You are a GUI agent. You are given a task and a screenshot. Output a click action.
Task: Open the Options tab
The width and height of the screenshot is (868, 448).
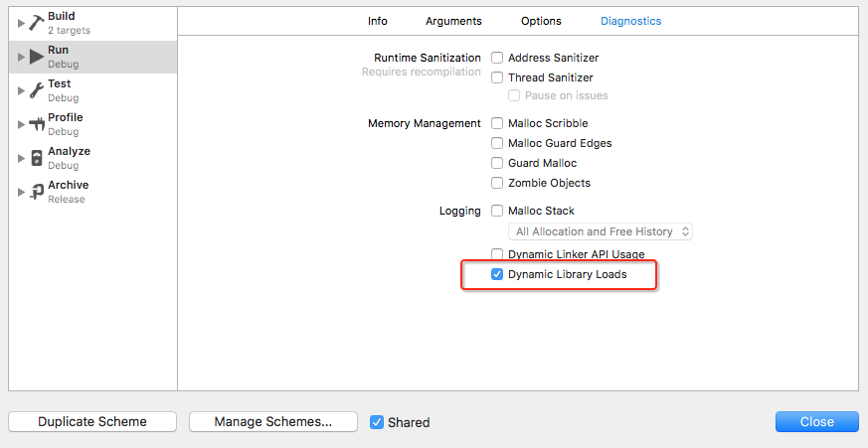[541, 21]
